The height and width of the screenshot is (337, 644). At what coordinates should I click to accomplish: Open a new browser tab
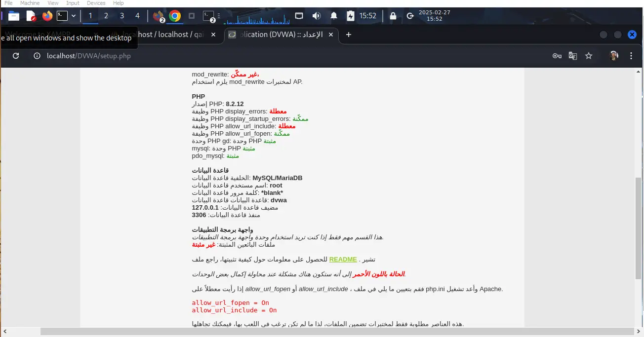click(349, 35)
